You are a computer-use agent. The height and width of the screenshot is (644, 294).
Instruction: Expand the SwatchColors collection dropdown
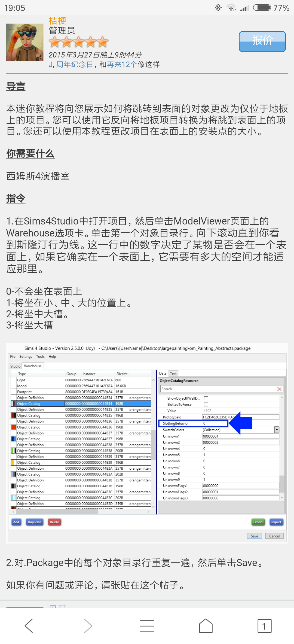277,430
